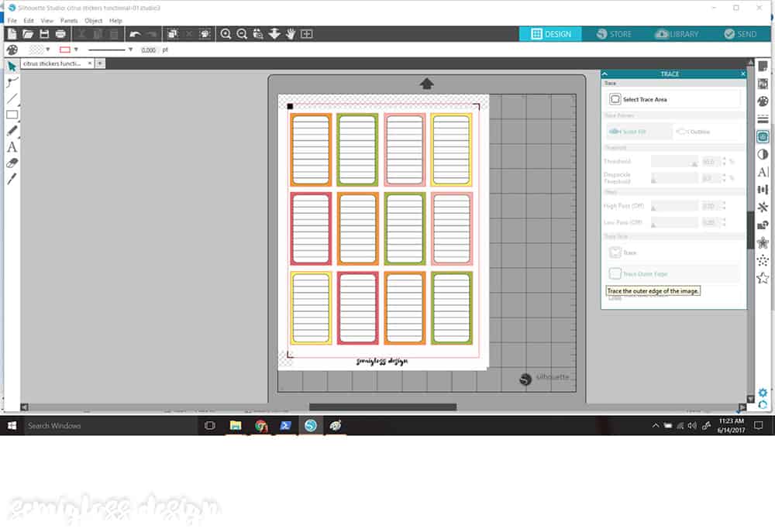The image size is (775, 532).
Task: Open the red line color swatch
Action: point(65,50)
